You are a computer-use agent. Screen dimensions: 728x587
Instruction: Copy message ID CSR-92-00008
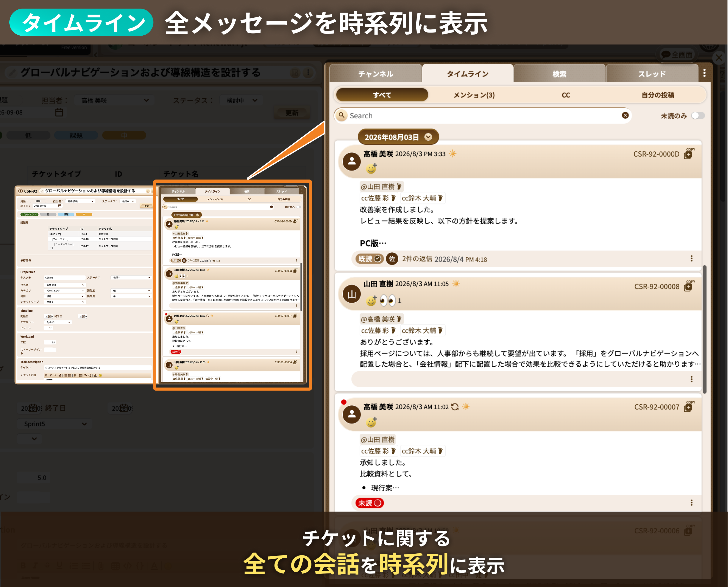click(688, 286)
